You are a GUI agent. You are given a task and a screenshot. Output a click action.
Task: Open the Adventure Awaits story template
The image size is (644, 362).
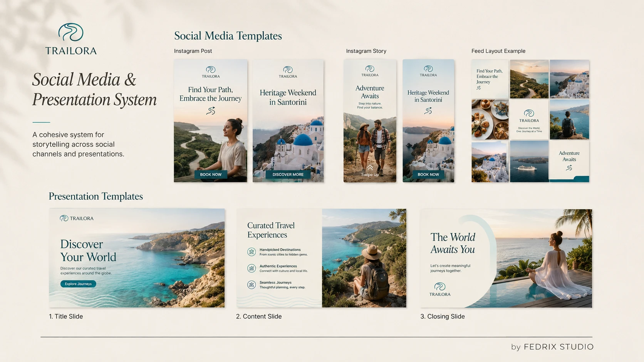370,120
